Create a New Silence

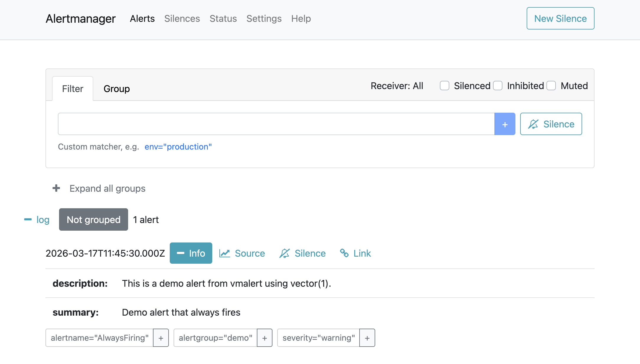click(560, 18)
